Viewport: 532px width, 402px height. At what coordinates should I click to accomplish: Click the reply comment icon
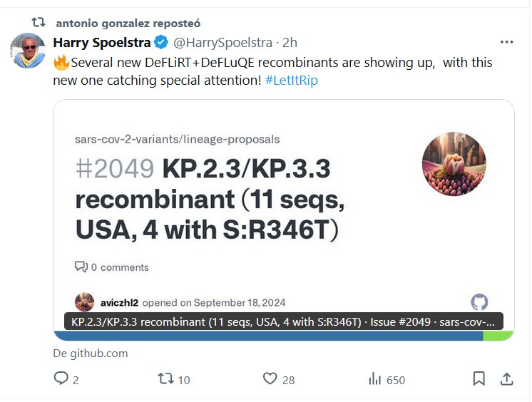click(x=61, y=379)
